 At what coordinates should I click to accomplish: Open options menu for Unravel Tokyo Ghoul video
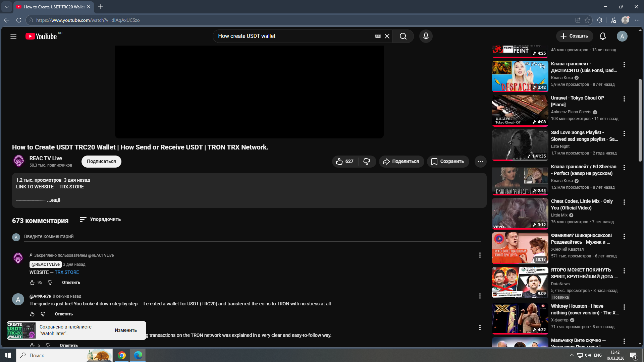click(624, 99)
